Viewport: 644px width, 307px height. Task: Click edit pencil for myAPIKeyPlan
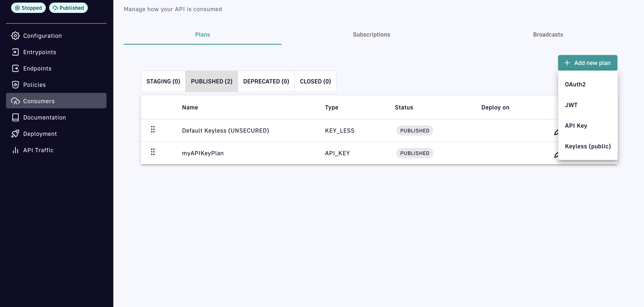coord(556,155)
